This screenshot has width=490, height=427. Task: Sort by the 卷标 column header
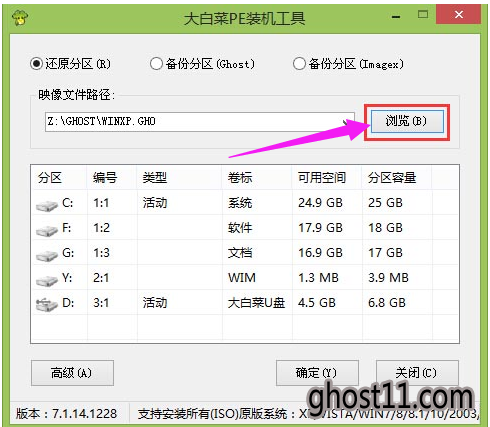(257, 178)
